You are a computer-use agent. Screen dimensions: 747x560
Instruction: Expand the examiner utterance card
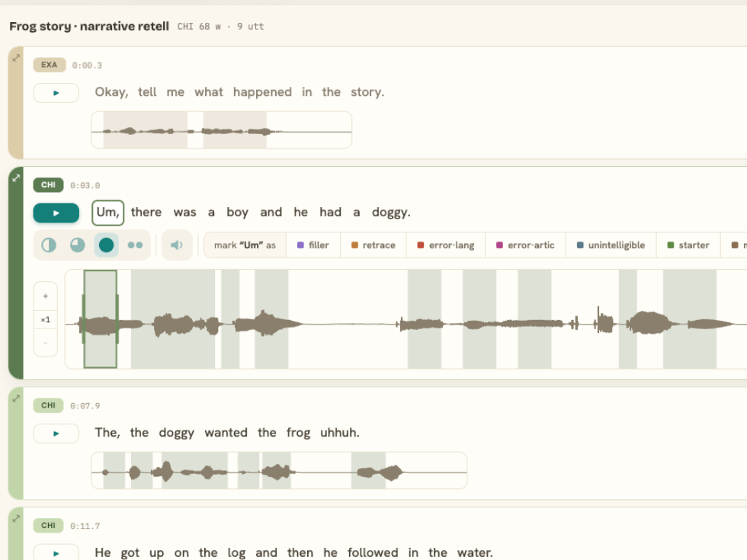click(x=16, y=58)
